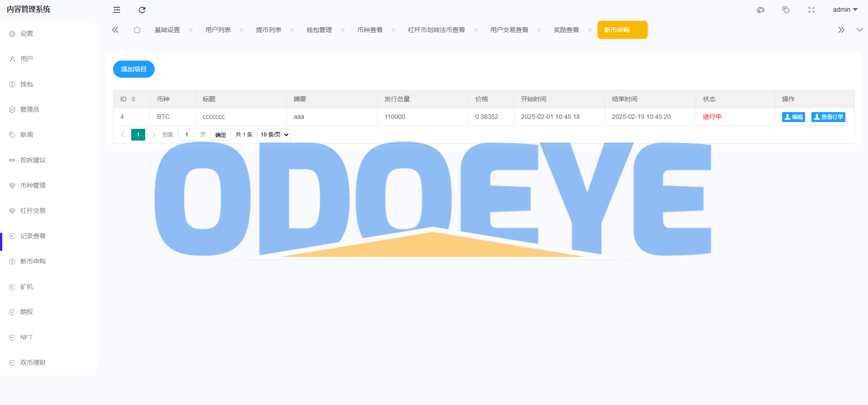Open 管理员 in the sidebar
The width and height of the screenshot is (868, 405).
pyautogui.click(x=30, y=109)
